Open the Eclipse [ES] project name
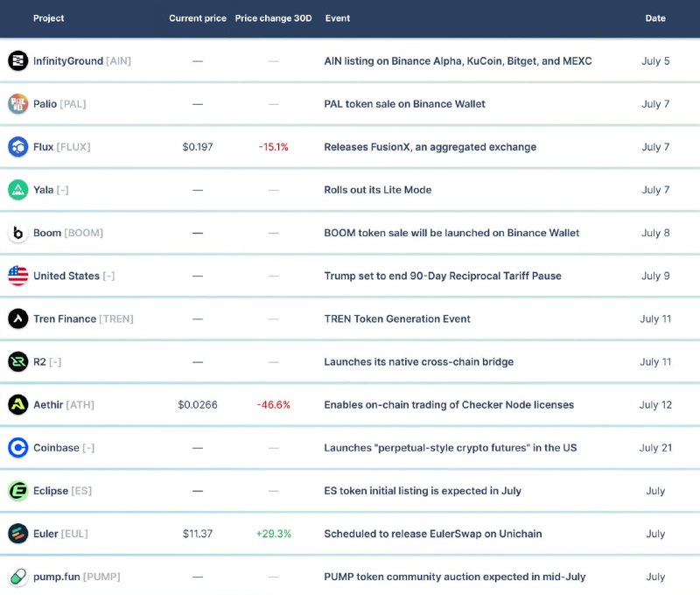The height and width of the screenshot is (595, 700). pos(62,491)
